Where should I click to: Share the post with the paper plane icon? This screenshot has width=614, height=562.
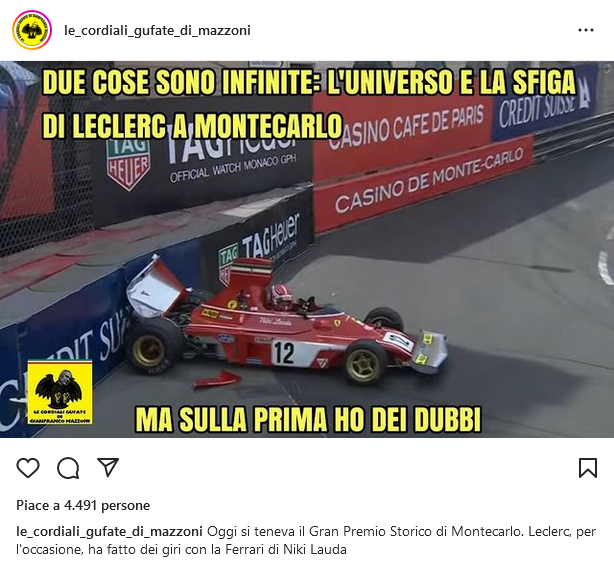(108, 467)
